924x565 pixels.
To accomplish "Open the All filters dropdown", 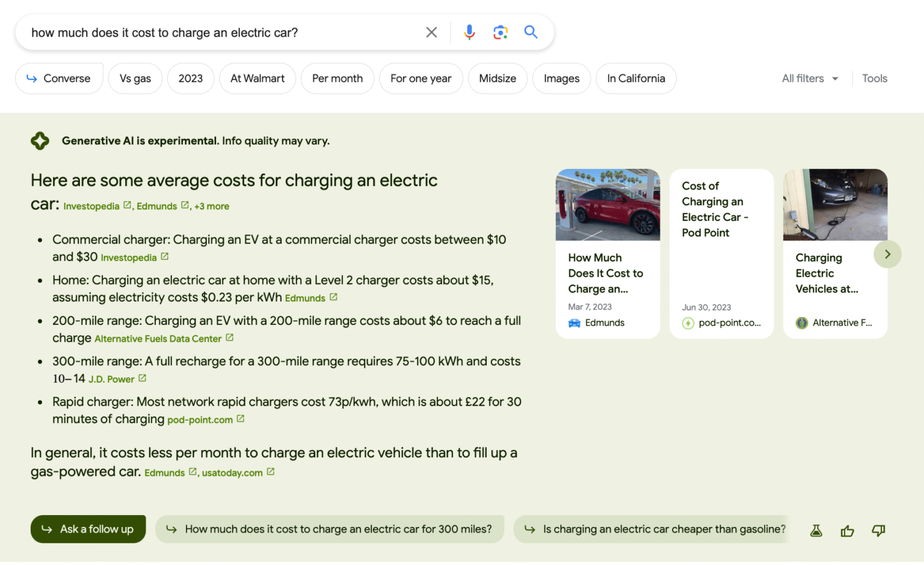I will 809,78.
